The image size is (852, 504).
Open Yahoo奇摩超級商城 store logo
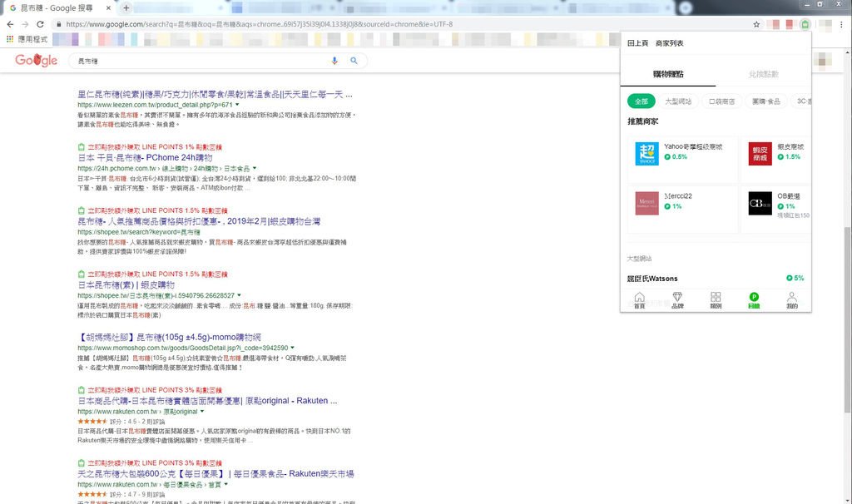tap(646, 154)
